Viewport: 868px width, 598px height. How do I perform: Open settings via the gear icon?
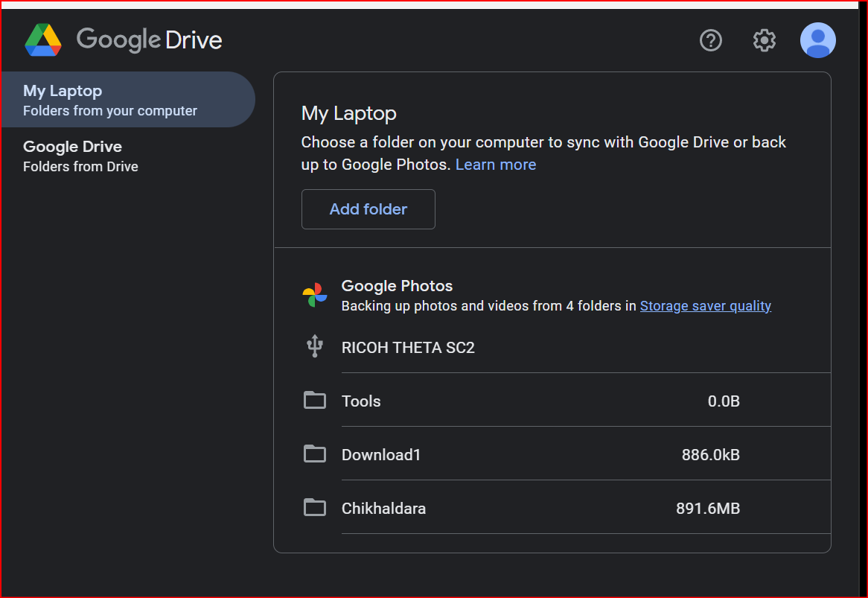(x=765, y=40)
